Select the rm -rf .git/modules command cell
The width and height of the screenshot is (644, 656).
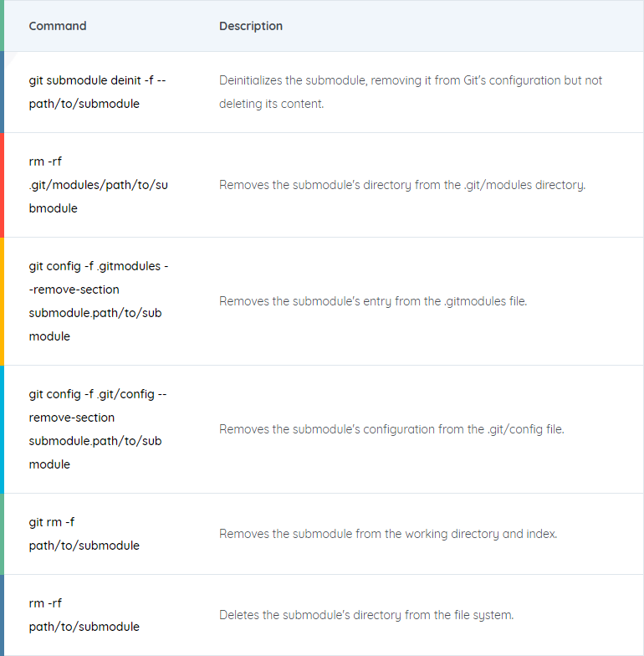coord(99,185)
